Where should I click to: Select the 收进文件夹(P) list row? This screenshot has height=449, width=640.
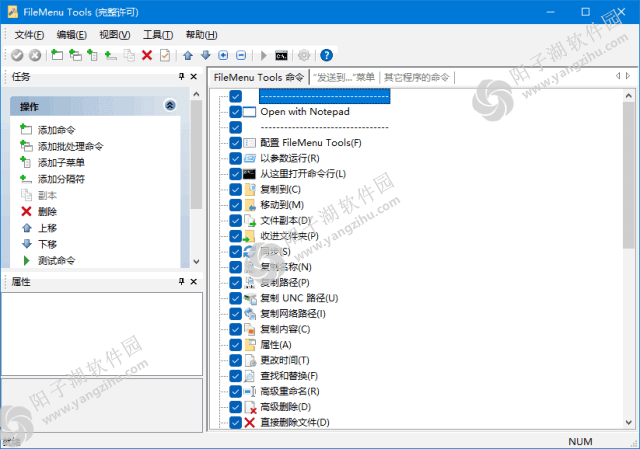289,236
